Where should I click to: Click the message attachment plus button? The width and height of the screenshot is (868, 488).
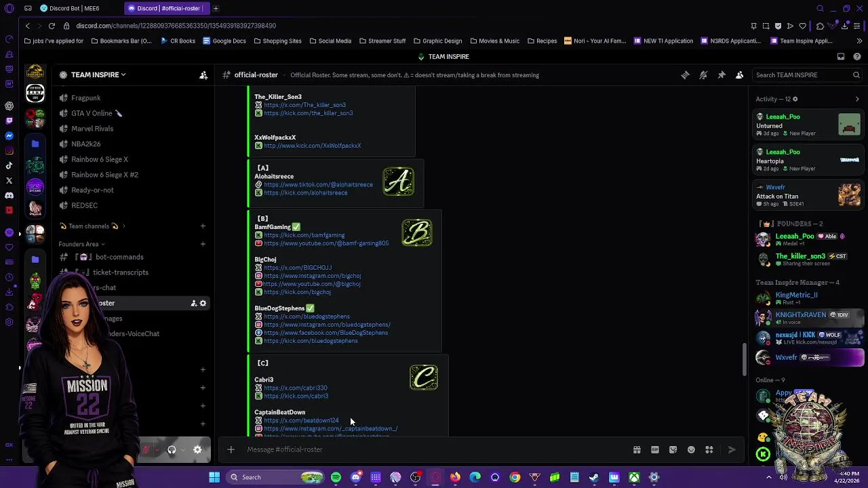point(231,449)
